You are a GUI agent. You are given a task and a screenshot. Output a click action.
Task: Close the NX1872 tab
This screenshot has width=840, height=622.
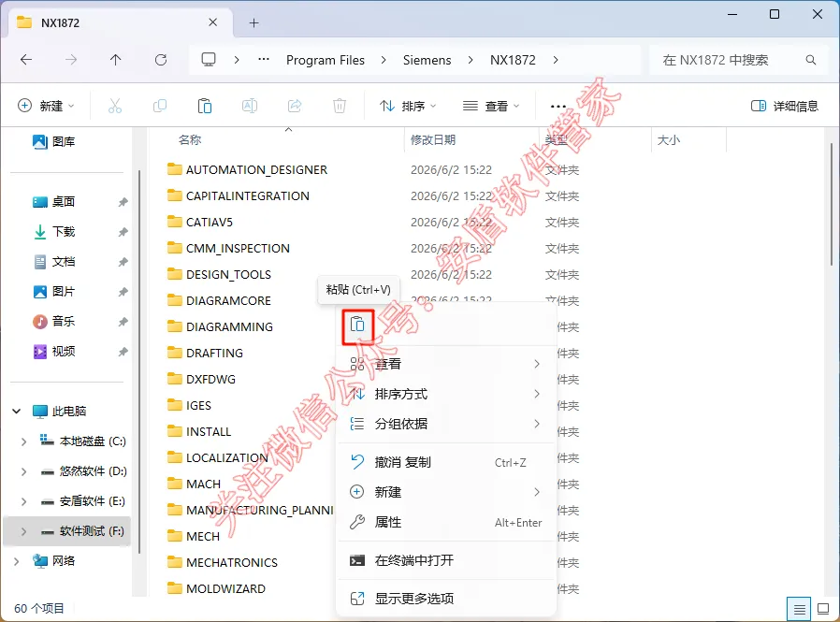pyautogui.click(x=212, y=22)
